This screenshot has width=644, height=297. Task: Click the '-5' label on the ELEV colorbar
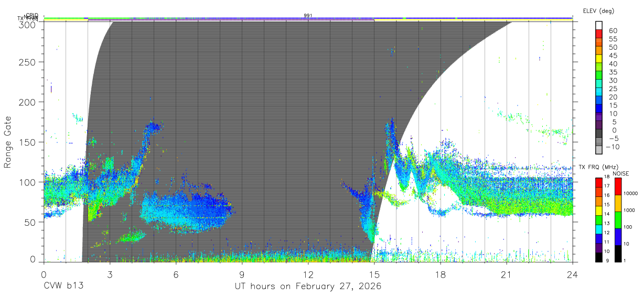pos(614,138)
